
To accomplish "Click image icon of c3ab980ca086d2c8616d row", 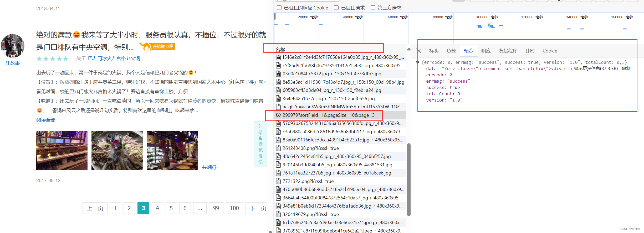I will pyautogui.click(x=278, y=131).
